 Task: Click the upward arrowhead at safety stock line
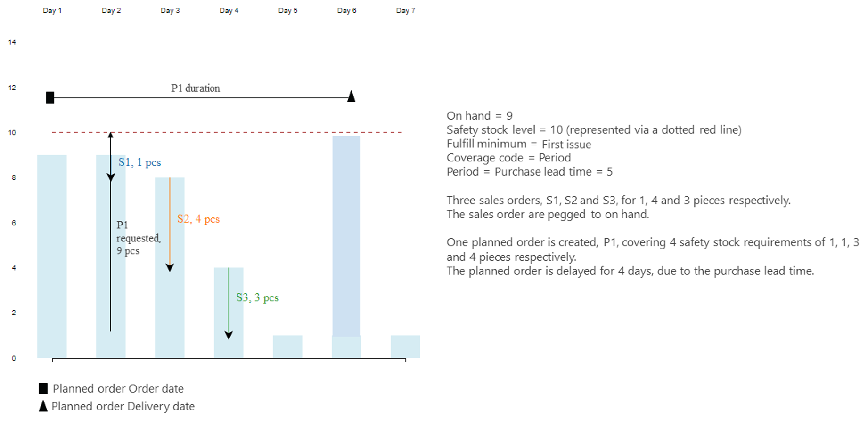(x=111, y=136)
